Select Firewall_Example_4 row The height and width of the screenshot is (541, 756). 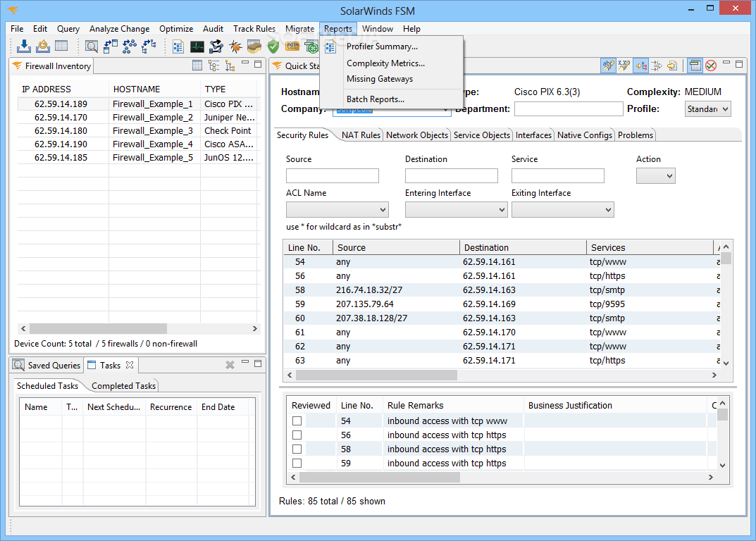(137, 144)
